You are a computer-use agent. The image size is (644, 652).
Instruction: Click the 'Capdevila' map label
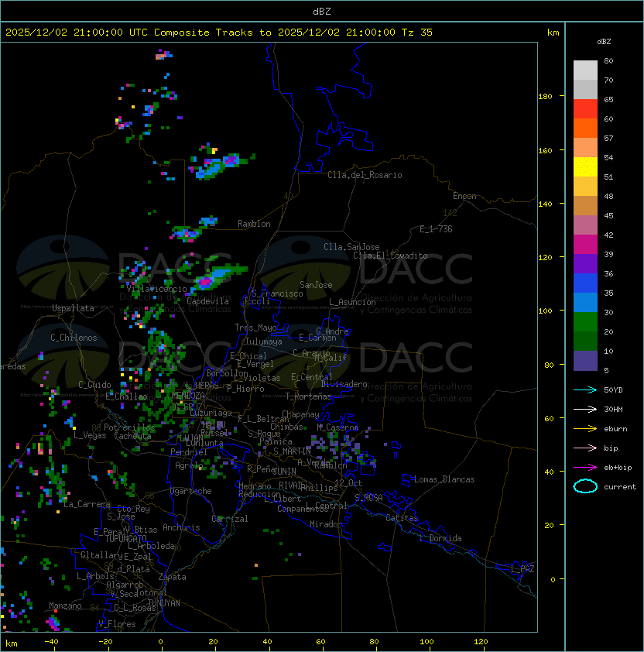pyautogui.click(x=207, y=301)
